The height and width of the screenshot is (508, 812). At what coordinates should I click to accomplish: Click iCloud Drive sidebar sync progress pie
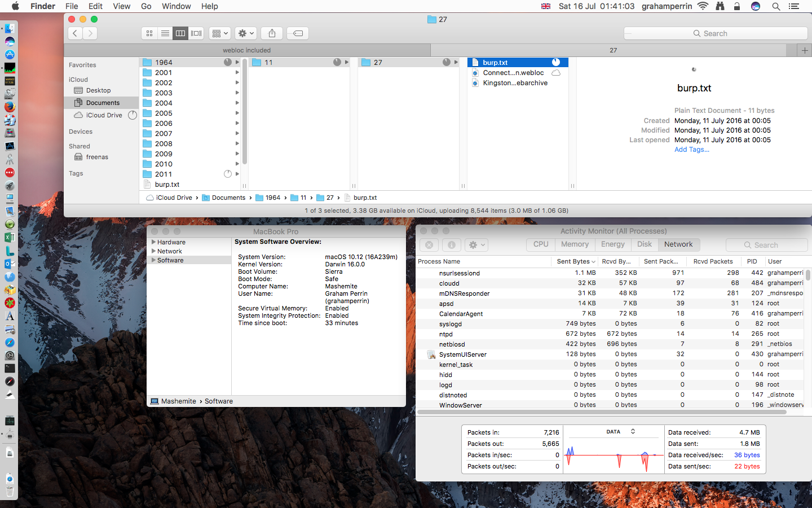pos(133,115)
